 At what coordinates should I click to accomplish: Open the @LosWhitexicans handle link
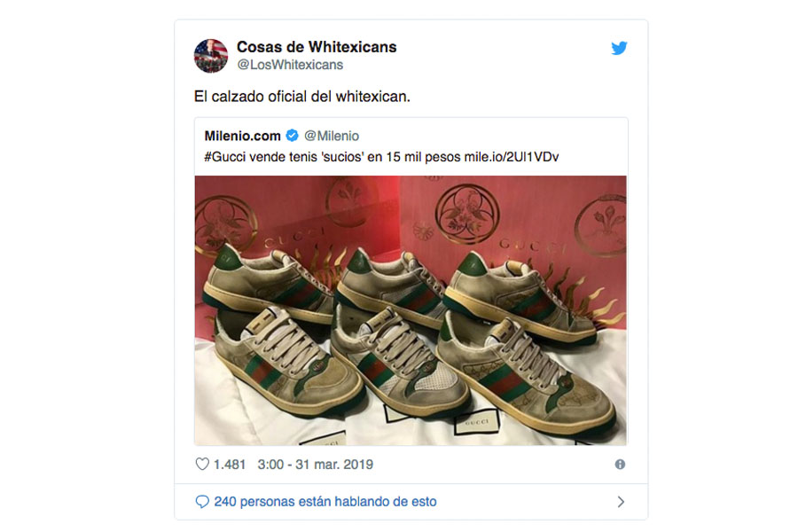tap(290, 65)
